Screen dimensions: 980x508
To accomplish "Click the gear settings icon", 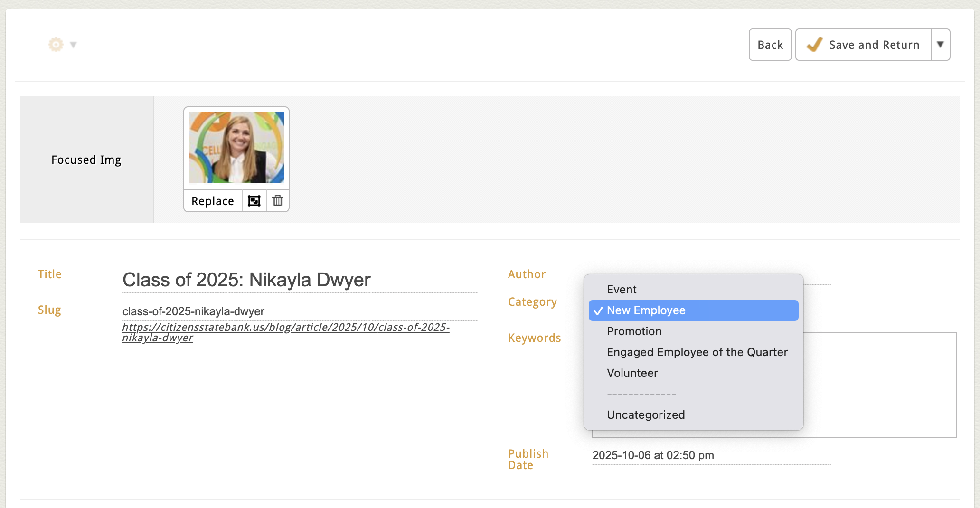I will (x=56, y=45).
